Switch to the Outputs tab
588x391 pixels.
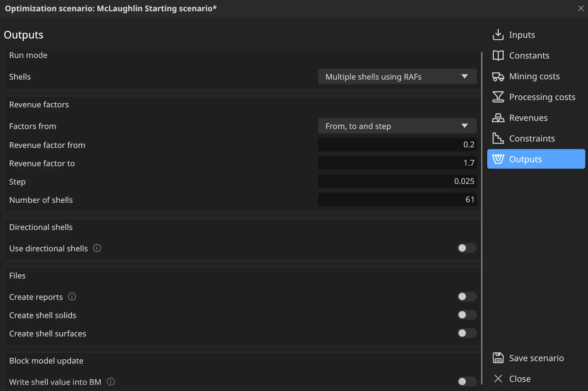(x=536, y=159)
